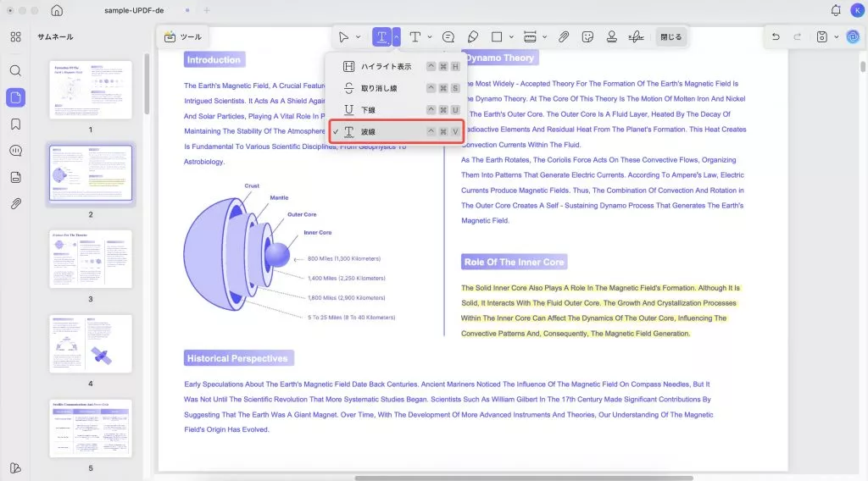Choose 下線 underline option
Image resolution: width=868 pixels, height=481 pixels.
397,109
